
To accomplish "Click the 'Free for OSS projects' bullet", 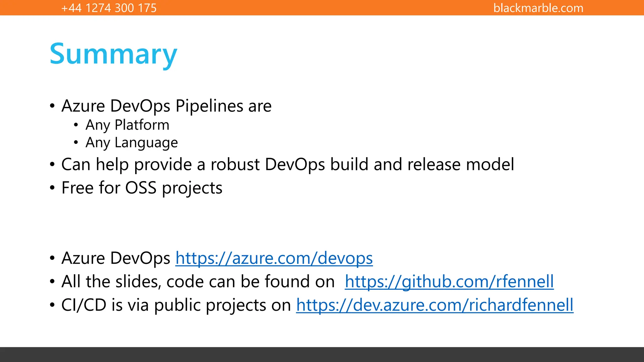I will tap(142, 188).
